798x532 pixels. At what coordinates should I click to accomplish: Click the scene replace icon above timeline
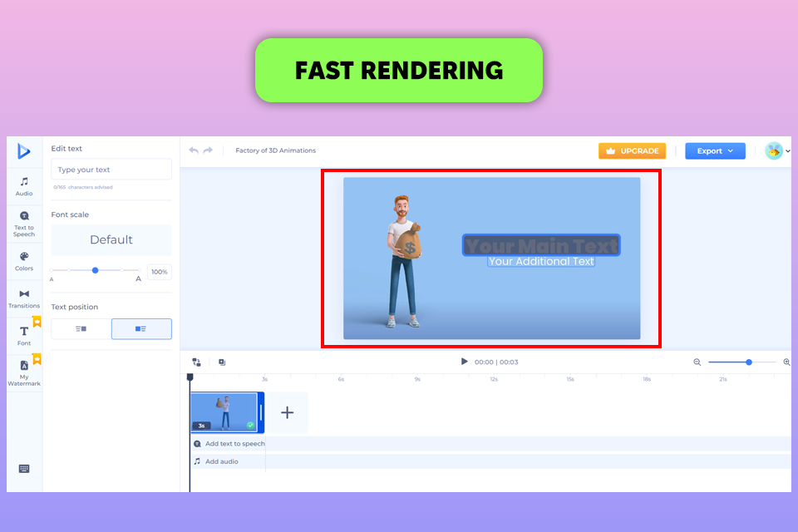pyautogui.click(x=196, y=362)
